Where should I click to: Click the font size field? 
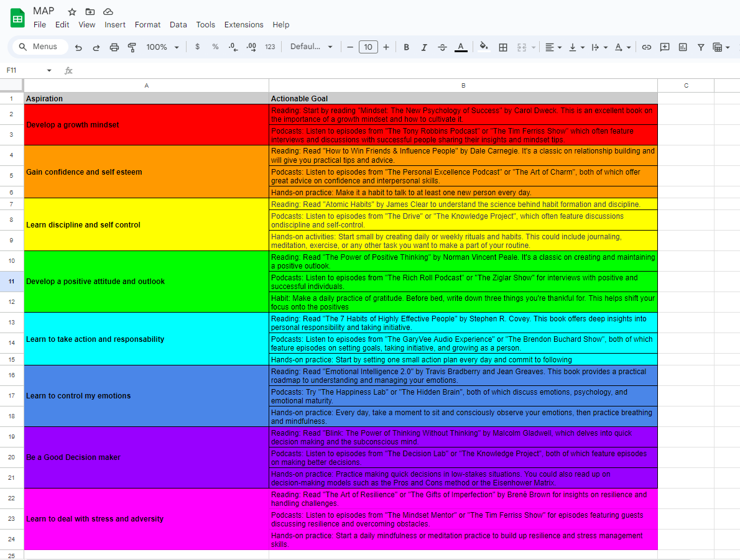(x=368, y=47)
